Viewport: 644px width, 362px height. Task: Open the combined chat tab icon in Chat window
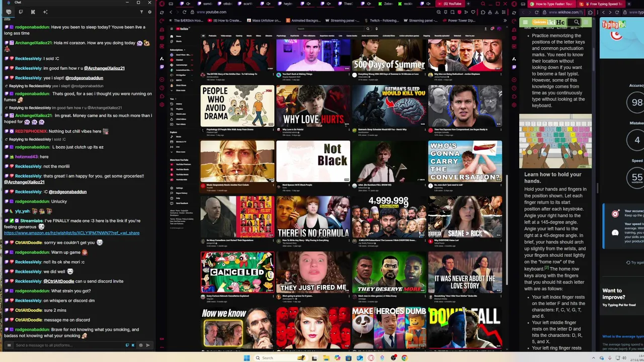pos(9,12)
